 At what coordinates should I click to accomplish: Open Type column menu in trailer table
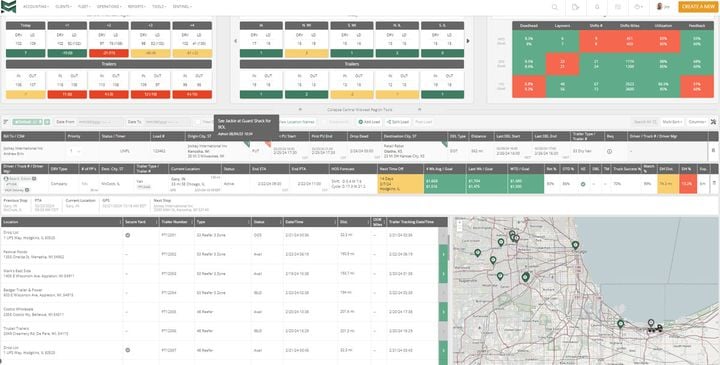click(x=248, y=222)
